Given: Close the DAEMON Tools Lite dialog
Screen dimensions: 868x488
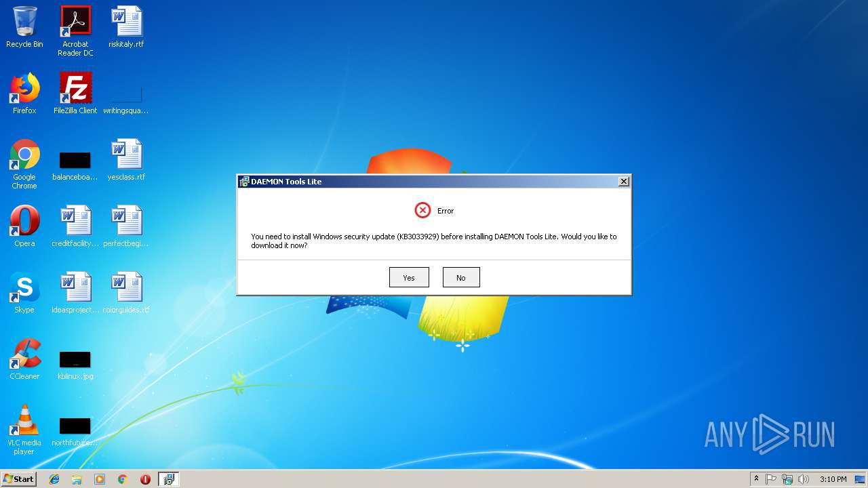Looking at the screenshot, I should point(624,181).
